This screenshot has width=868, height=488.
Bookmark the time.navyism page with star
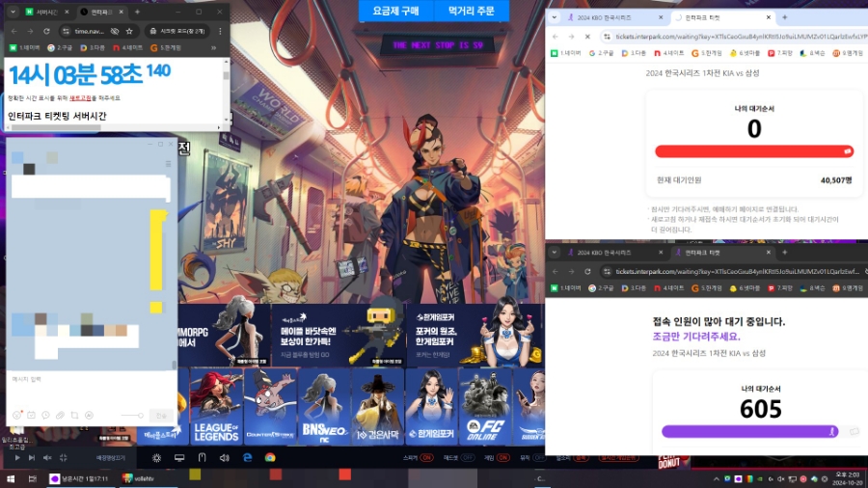tap(129, 31)
